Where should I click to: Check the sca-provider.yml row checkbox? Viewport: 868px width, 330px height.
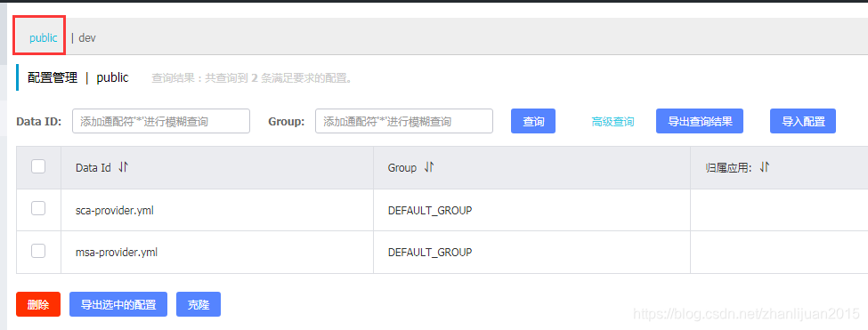[38, 208]
